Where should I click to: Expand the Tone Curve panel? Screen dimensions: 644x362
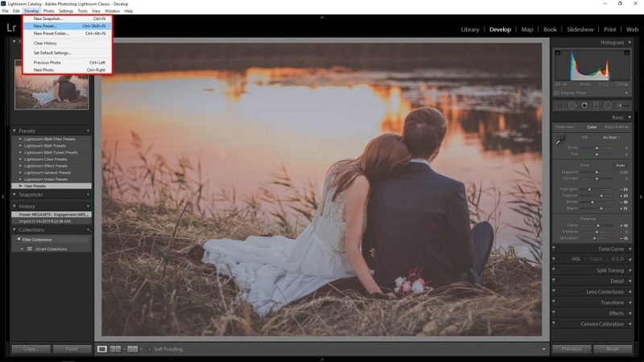coord(630,249)
